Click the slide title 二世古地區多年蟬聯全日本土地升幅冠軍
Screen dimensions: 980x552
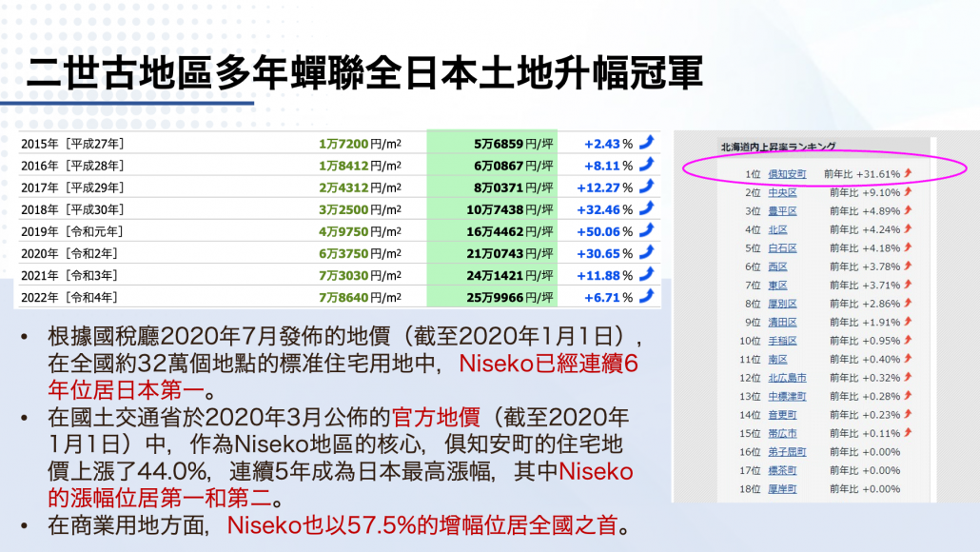[365, 72]
